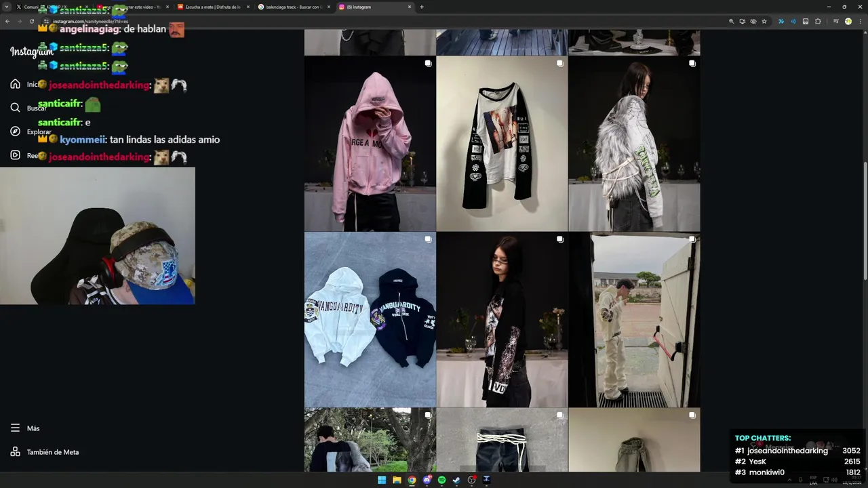Close the balenciaga track tab
Screen dimensions: 868x488
coord(329,7)
